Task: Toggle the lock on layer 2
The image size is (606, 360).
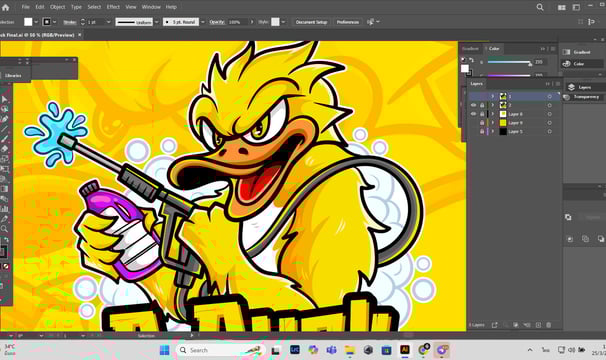Action: pyautogui.click(x=482, y=105)
